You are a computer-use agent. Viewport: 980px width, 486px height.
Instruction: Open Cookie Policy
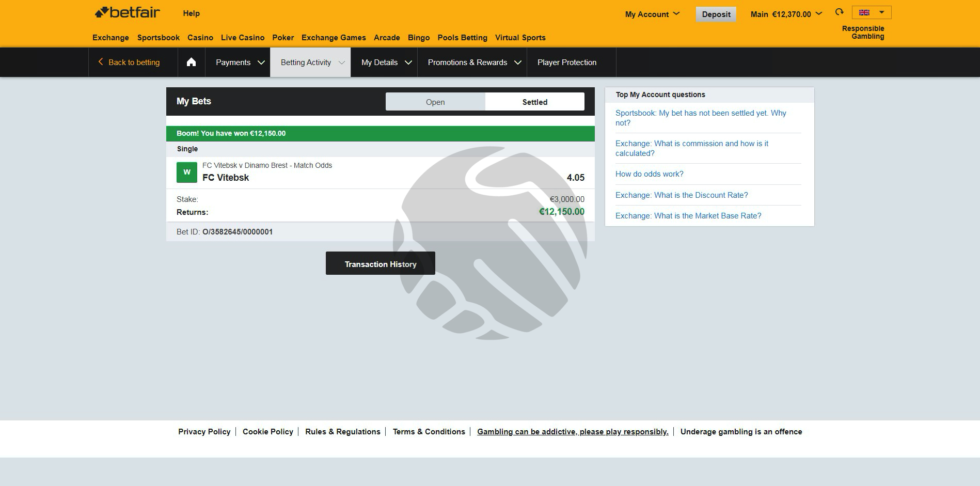coord(268,432)
